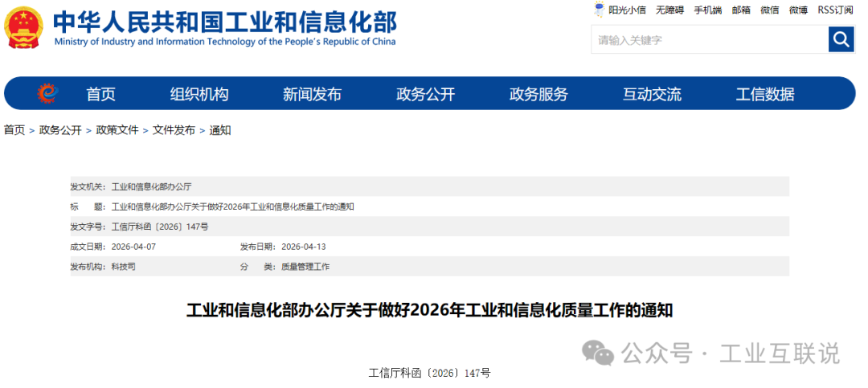The image size is (868, 388).
Task: Click the centered 工信厅科函〔2026〕147号 line below headline
Action: (429, 373)
